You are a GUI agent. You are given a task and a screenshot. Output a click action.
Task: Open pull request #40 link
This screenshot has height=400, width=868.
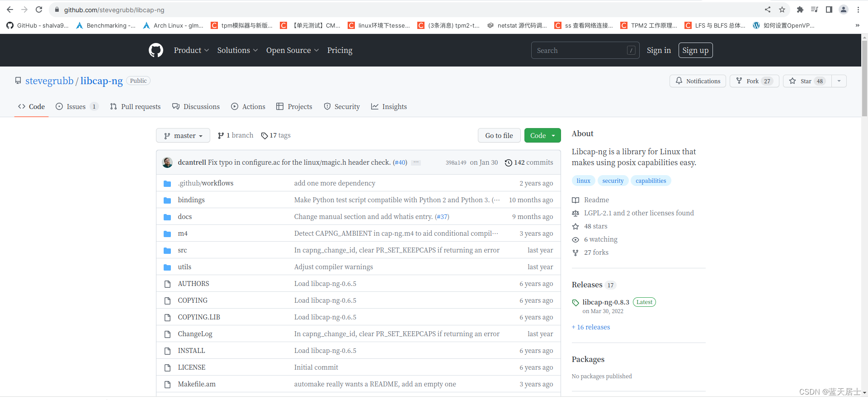[400, 162]
